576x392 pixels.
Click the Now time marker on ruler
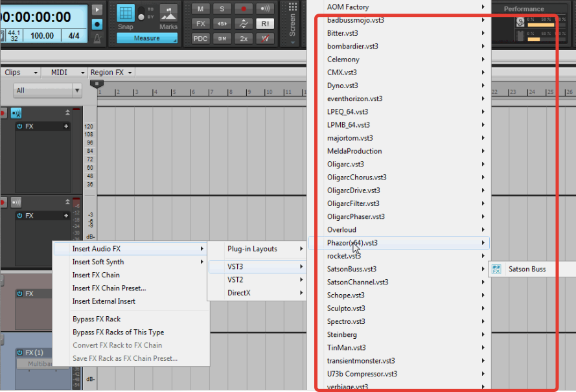97,84
